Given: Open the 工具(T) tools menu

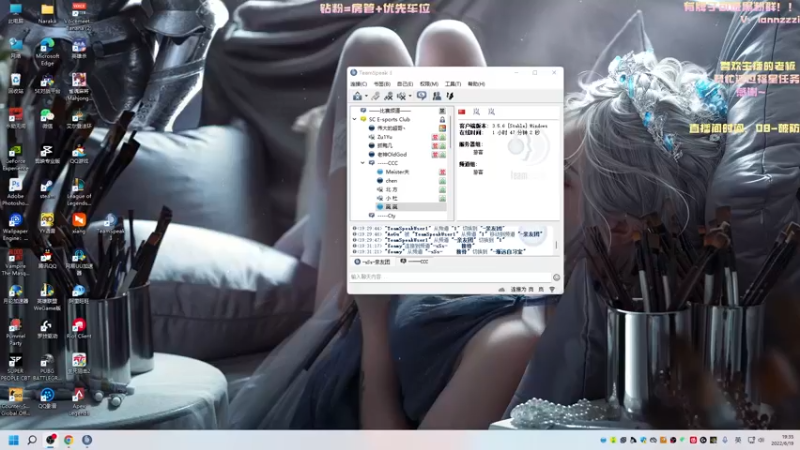Looking at the screenshot, I should pos(453,84).
